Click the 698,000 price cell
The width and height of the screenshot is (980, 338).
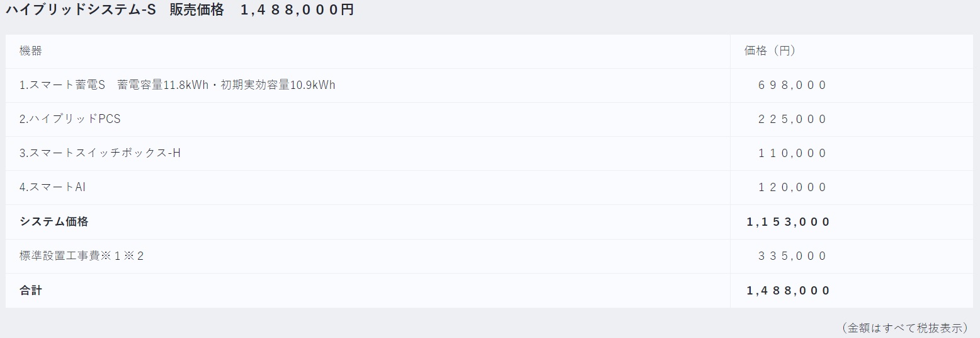pyautogui.click(x=792, y=85)
